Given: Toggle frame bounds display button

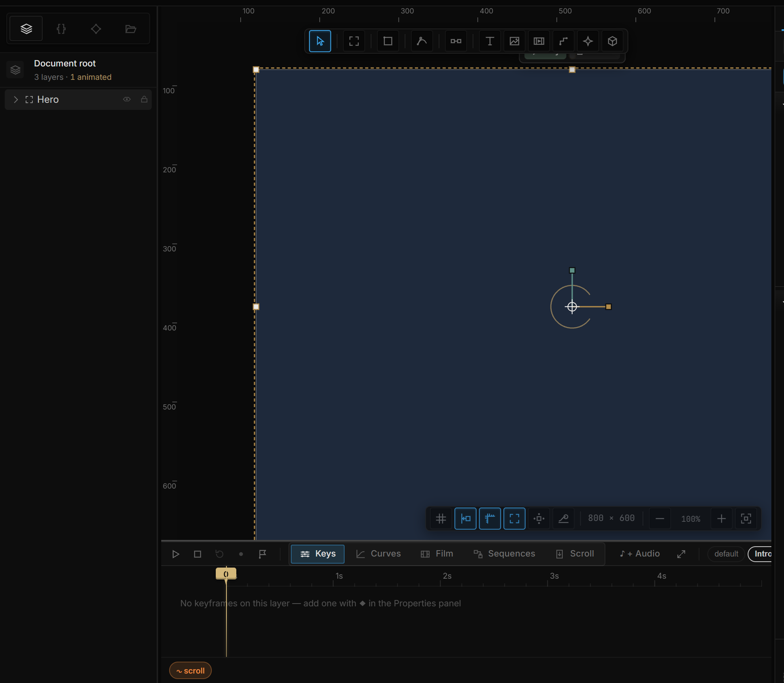Looking at the screenshot, I should pyautogui.click(x=514, y=519).
